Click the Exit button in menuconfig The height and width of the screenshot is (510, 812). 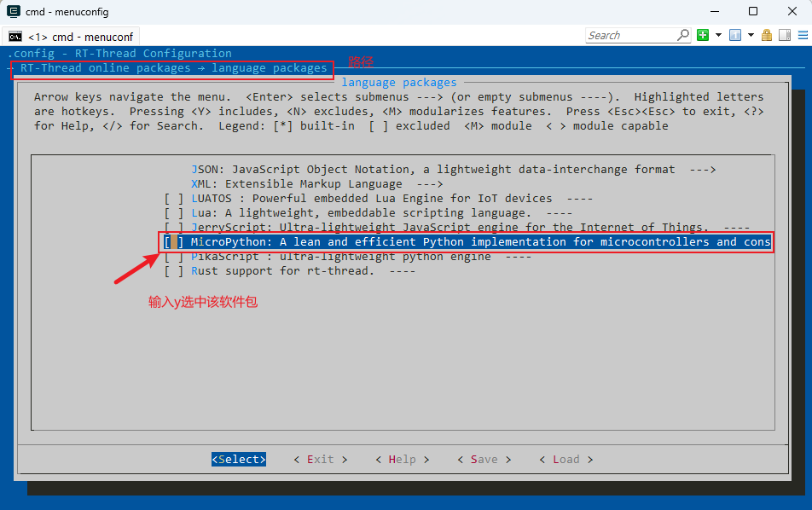click(x=322, y=459)
